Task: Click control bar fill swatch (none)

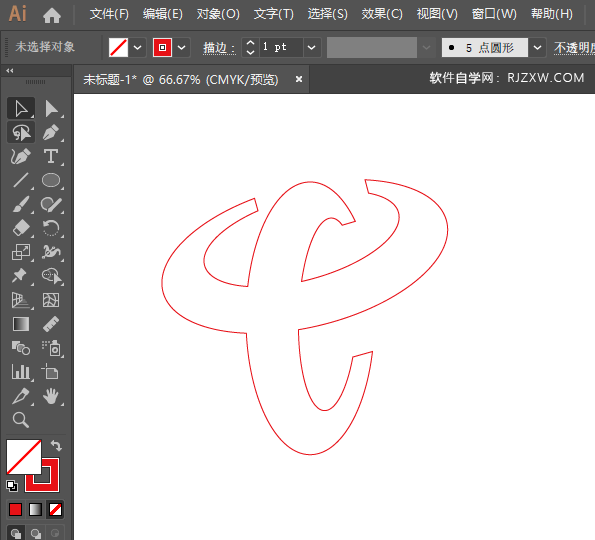Action: click(118, 48)
